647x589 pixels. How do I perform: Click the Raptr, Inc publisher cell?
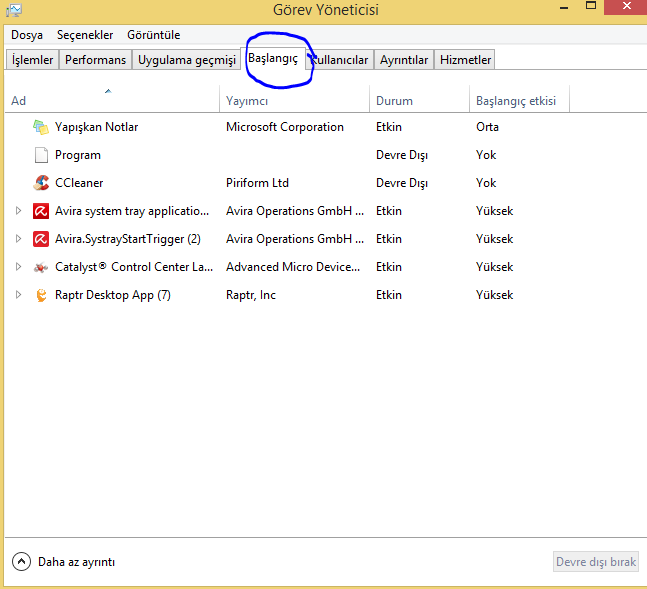251,295
